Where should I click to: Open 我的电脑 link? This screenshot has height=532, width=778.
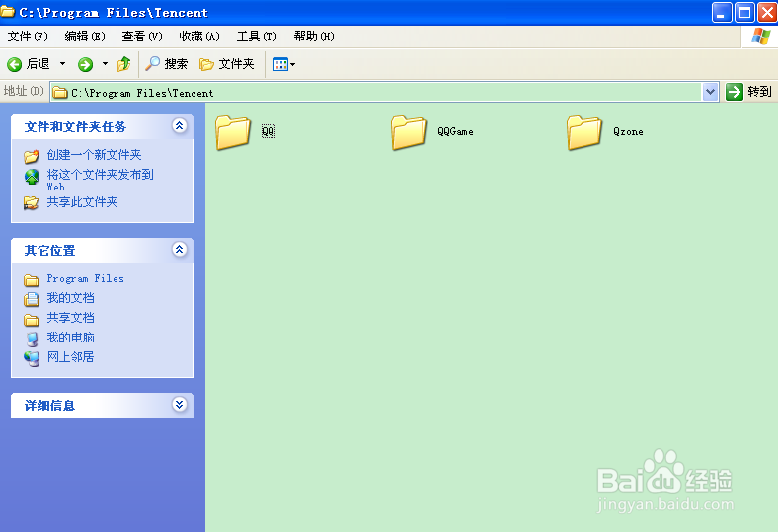(x=70, y=338)
